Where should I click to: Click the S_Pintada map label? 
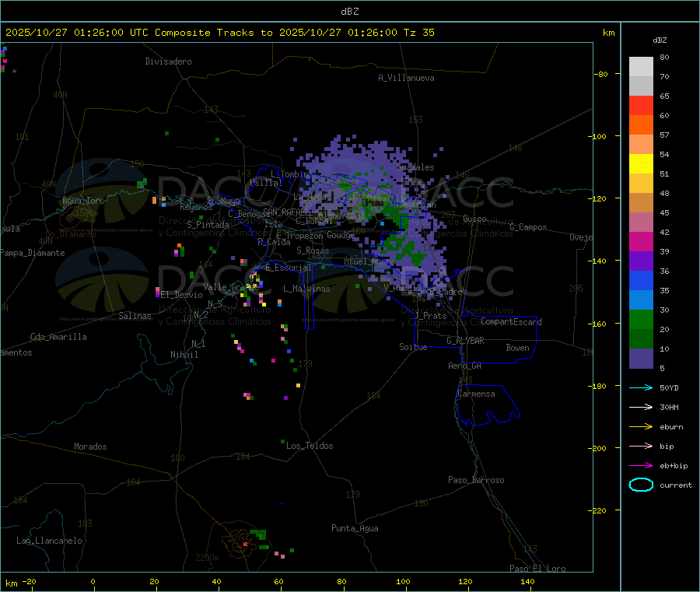coord(208,225)
